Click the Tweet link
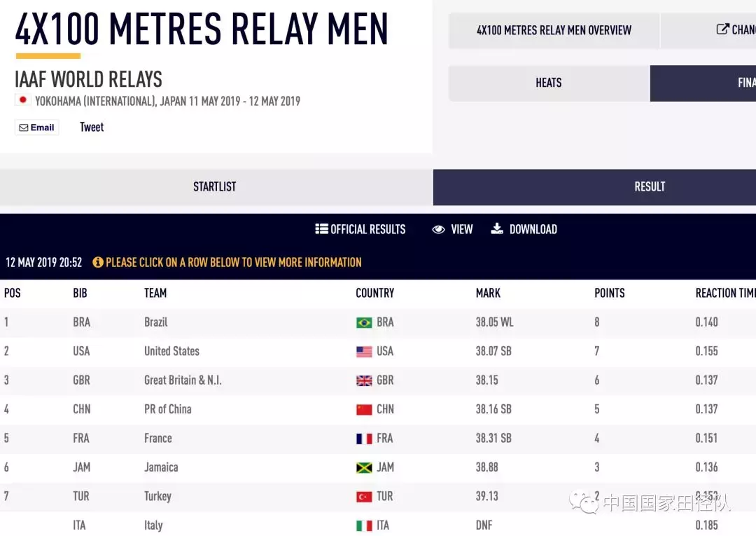 point(92,128)
